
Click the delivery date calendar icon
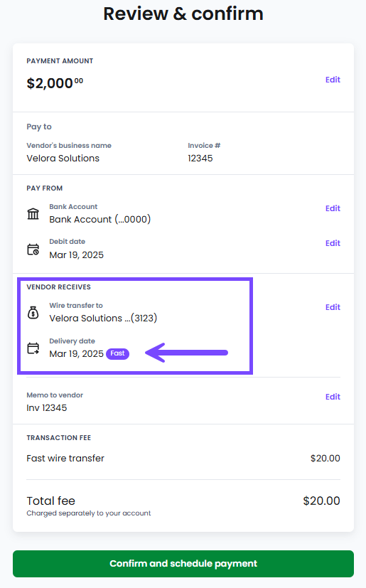33,348
